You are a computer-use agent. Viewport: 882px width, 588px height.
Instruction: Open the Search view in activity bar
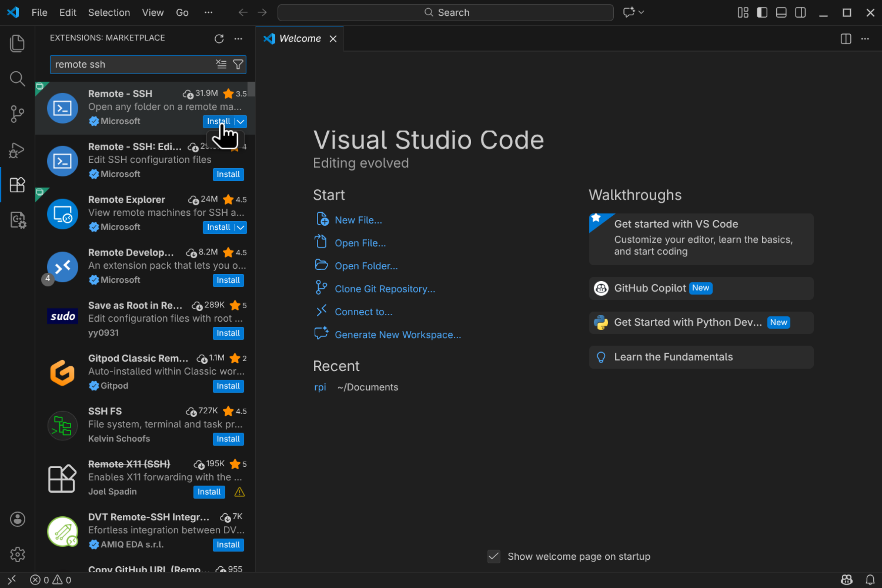click(17, 79)
